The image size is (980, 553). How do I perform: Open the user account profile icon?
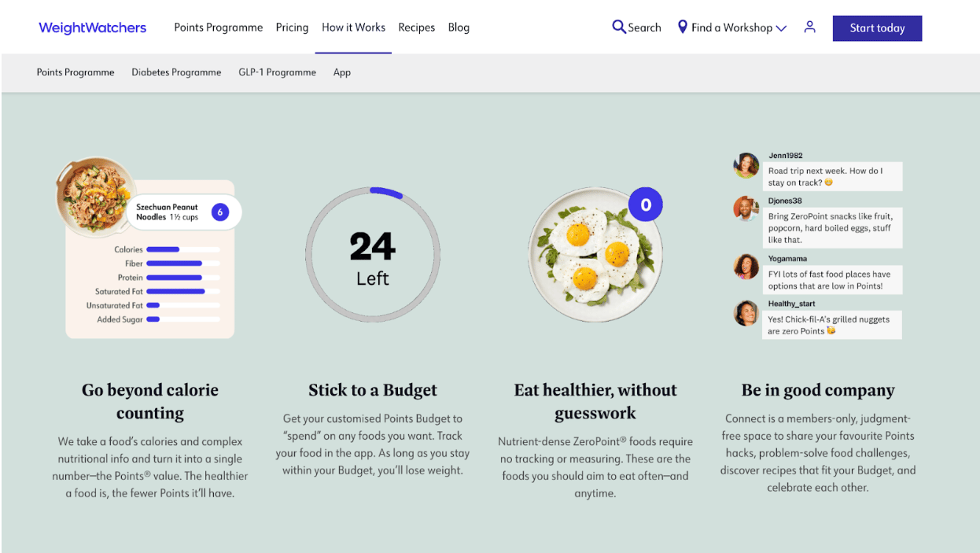coord(809,27)
